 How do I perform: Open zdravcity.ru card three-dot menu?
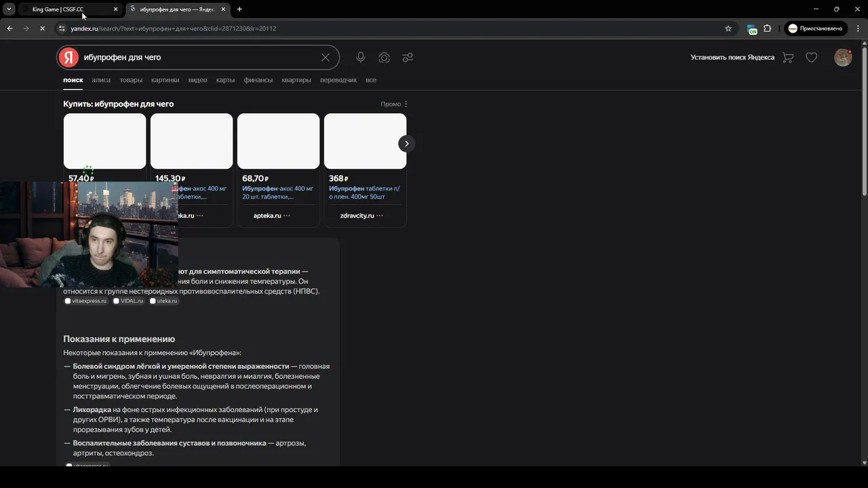[x=379, y=216]
